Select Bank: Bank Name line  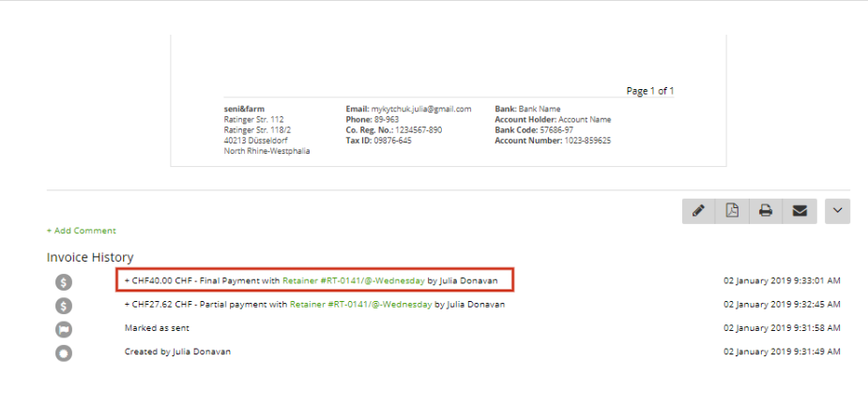(x=527, y=109)
